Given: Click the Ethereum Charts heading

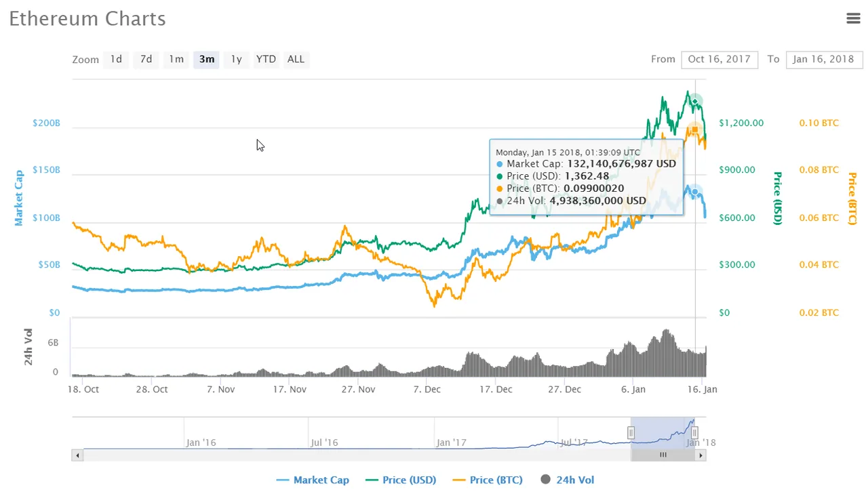Looking at the screenshot, I should pos(87,18).
